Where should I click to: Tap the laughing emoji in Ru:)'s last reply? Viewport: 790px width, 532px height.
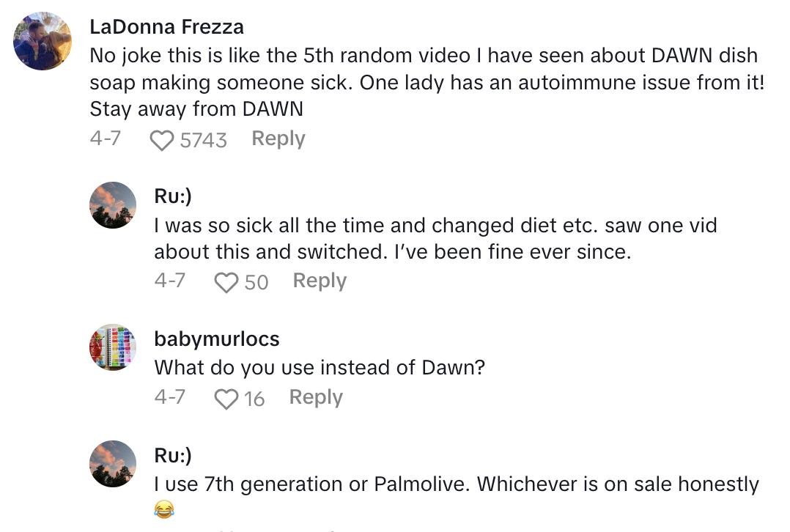coord(164,509)
